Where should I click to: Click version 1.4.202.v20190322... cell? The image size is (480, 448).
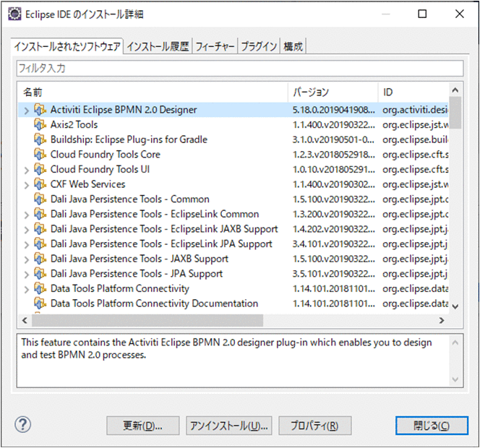[x=334, y=229]
